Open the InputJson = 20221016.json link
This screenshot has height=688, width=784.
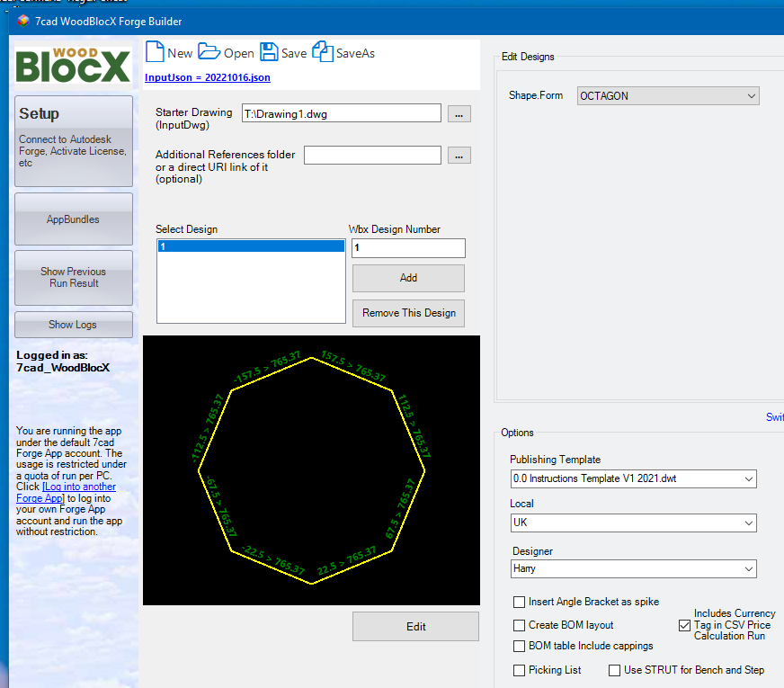coord(208,77)
